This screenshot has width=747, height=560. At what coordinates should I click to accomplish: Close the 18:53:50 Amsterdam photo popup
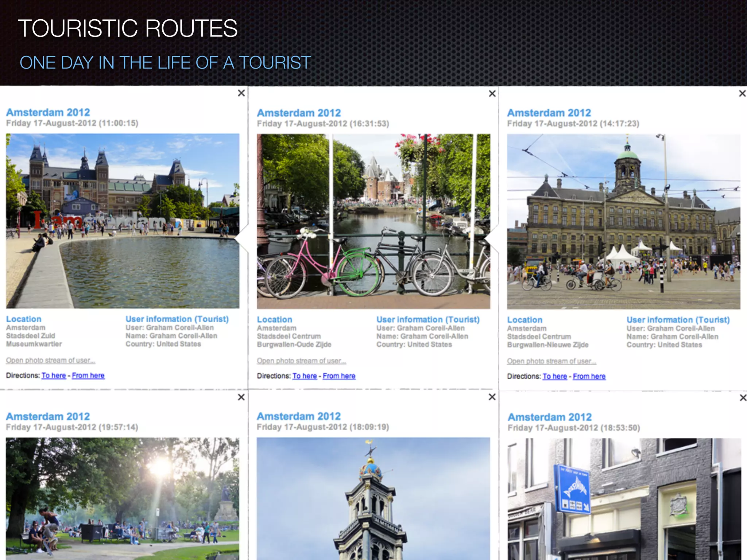coord(743,397)
